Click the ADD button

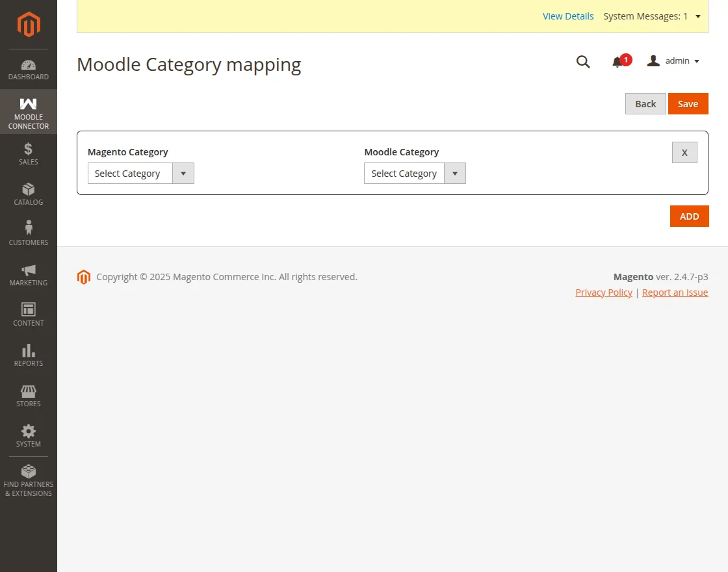[689, 216]
